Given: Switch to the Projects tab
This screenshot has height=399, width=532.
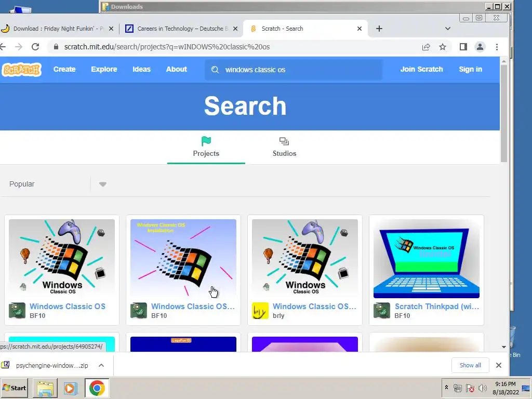Looking at the screenshot, I should point(206,148).
